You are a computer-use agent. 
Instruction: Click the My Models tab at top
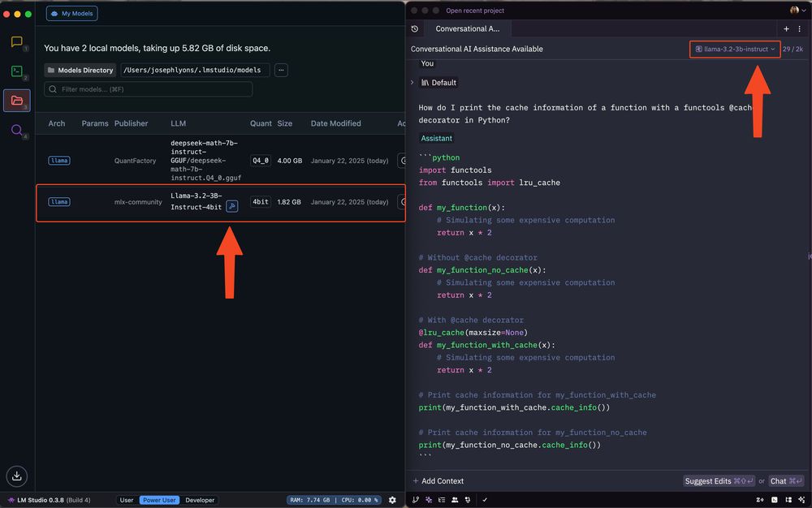[72, 14]
